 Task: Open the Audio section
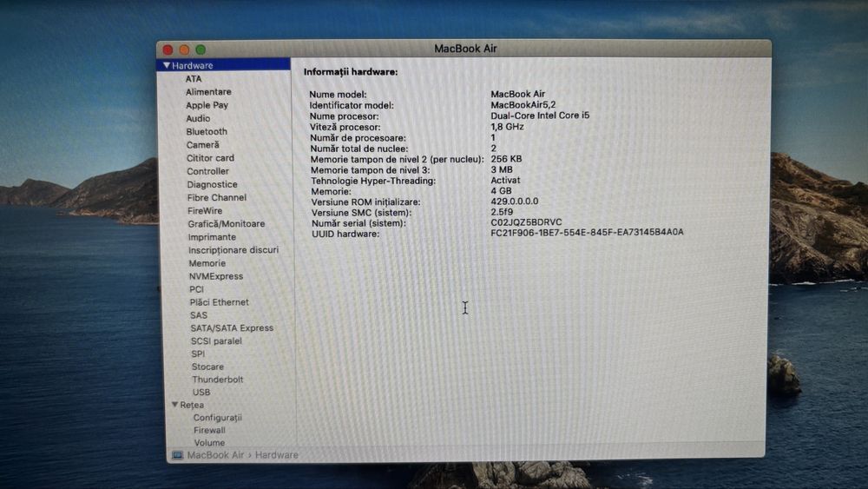point(198,118)
